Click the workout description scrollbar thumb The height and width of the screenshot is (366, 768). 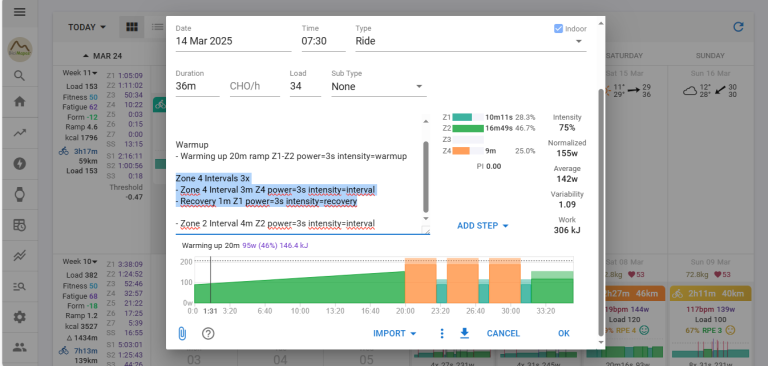pos(426,176)
